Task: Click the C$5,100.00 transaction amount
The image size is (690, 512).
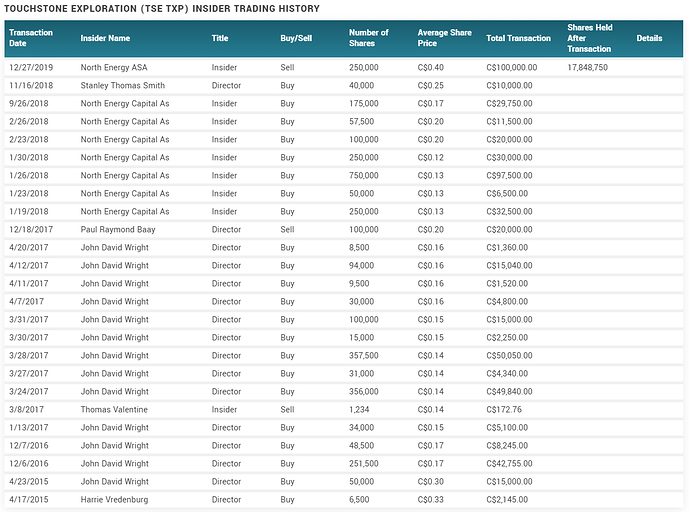Action: [x=507, y=428]
